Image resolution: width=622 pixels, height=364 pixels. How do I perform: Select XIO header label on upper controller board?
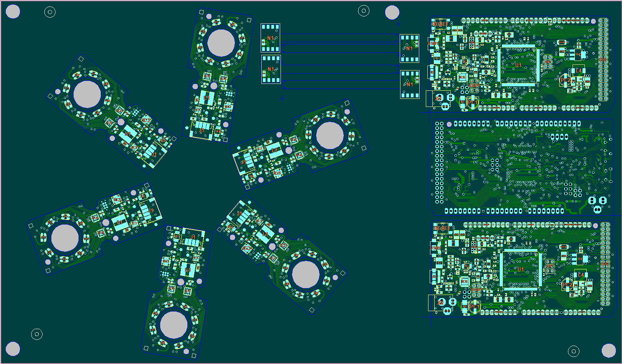[x=603, y=60]
